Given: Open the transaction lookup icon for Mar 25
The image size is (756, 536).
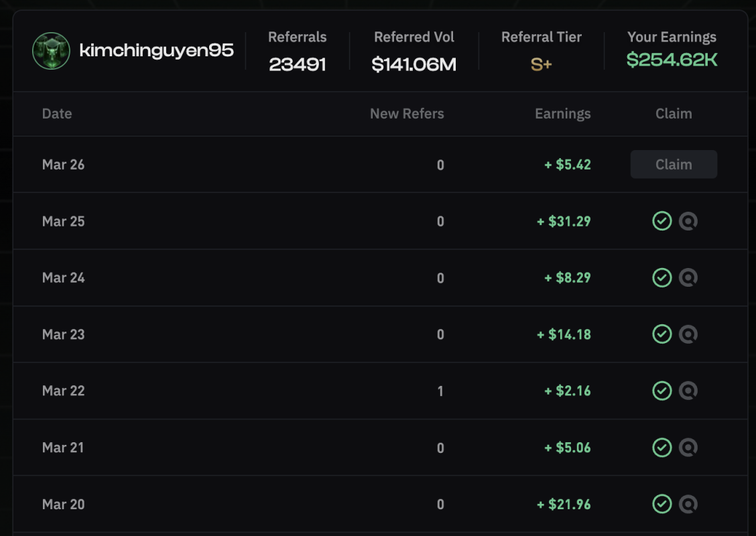Looking at the screenshot, I should coord(688,220).
